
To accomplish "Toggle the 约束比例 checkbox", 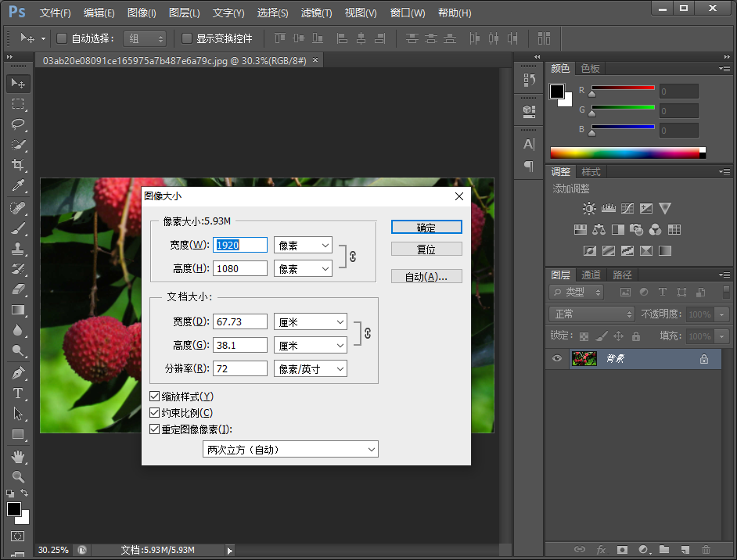I will coord(155,413).
